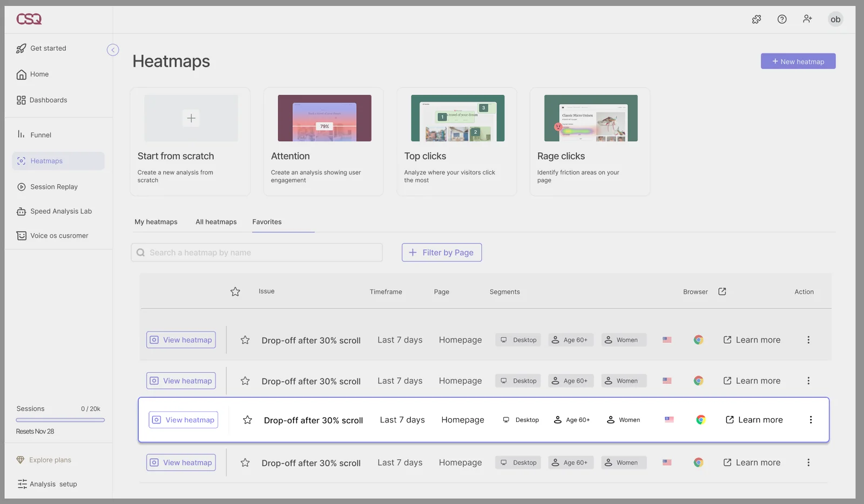The height and width of the screenshot is (504, 864).
Task: Open Funnel in the sidebar
Action: point(33,135)
